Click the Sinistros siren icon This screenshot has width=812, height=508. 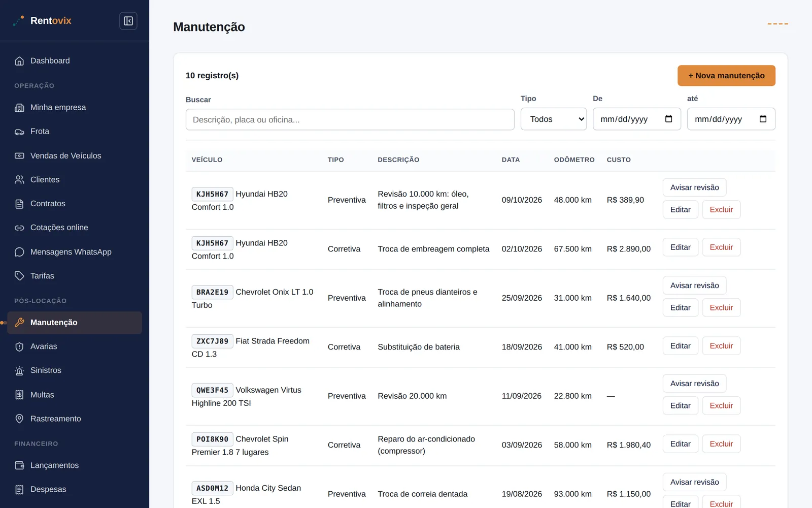pos(19,370)
